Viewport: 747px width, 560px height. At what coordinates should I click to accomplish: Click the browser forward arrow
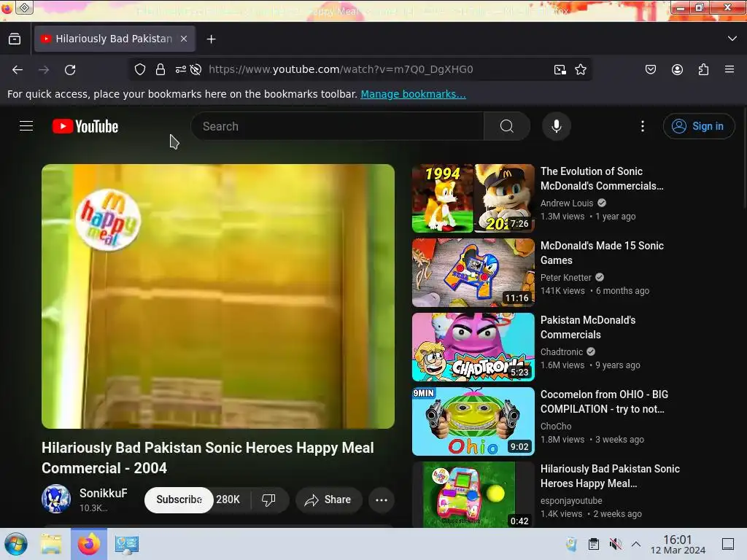[44, 69]
